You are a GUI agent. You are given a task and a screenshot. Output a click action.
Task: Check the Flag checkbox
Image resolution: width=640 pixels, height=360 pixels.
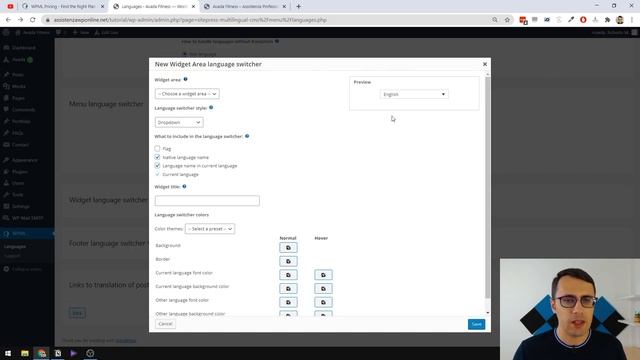coord(158,149)
